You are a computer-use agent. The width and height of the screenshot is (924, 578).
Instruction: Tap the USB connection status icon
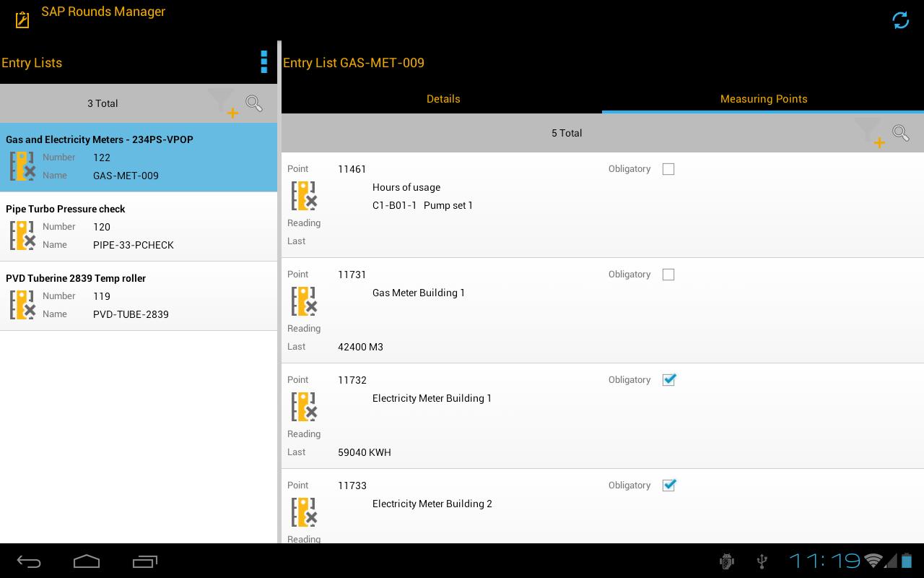762,561
